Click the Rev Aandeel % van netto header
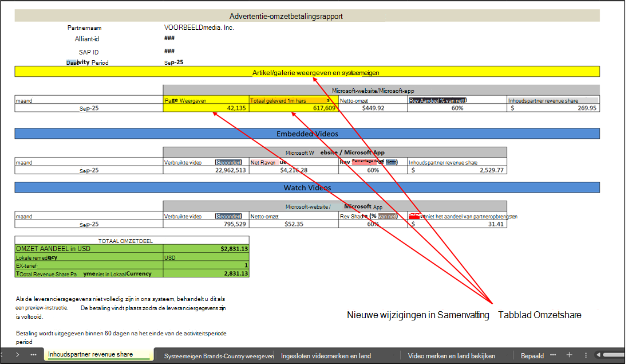644x364 pixels. pos(457,100)
